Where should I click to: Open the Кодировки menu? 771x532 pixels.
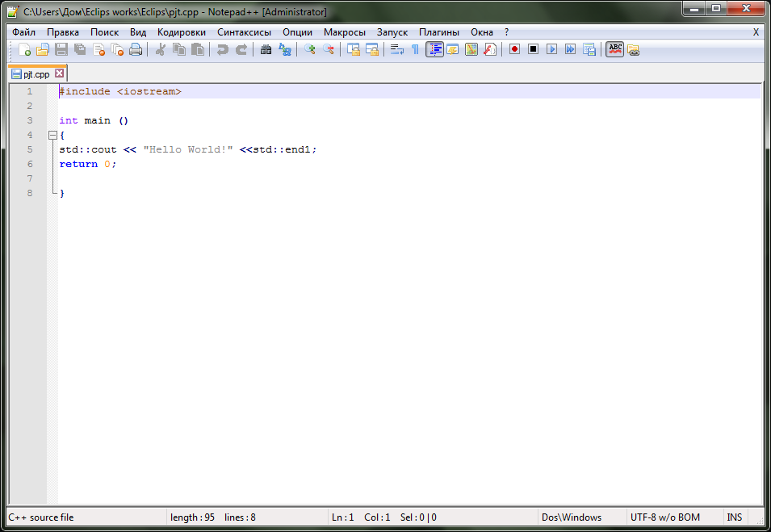[x=182, y=32]
